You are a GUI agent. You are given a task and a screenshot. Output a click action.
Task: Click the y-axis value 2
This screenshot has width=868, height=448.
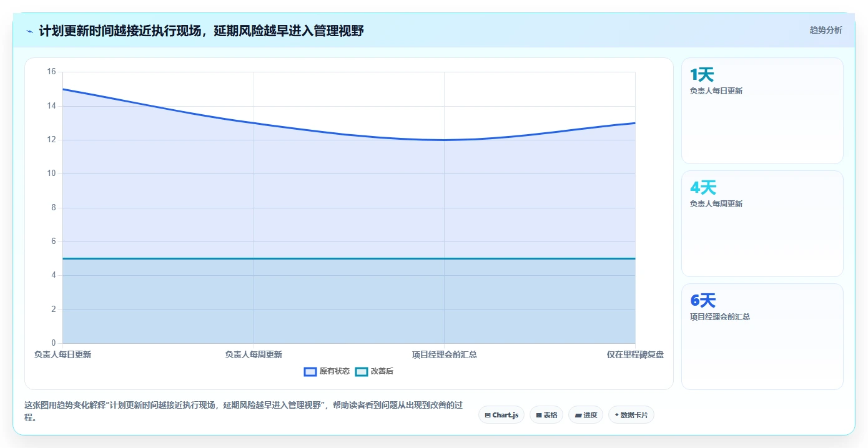[53, 309]
